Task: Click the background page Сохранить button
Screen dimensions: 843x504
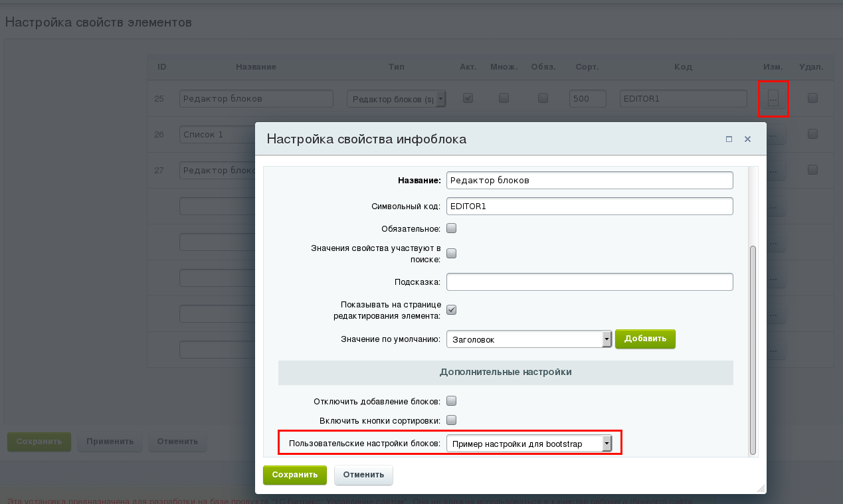Action: (39, 442)
